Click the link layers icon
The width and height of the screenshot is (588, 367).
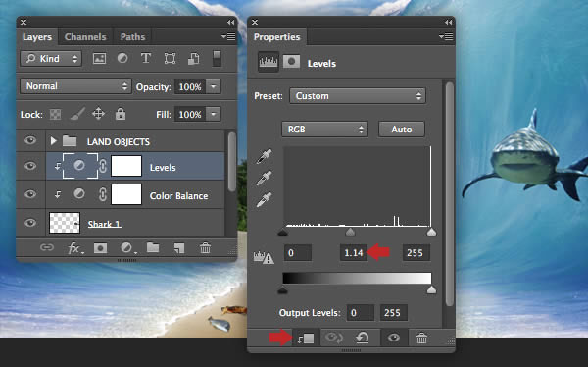(x=47, y=247)
